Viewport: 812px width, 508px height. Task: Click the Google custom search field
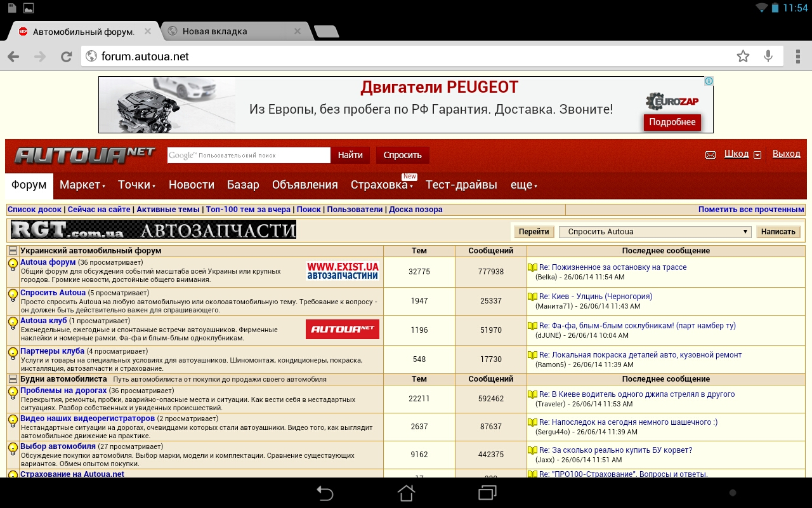[x=249, y=155]
